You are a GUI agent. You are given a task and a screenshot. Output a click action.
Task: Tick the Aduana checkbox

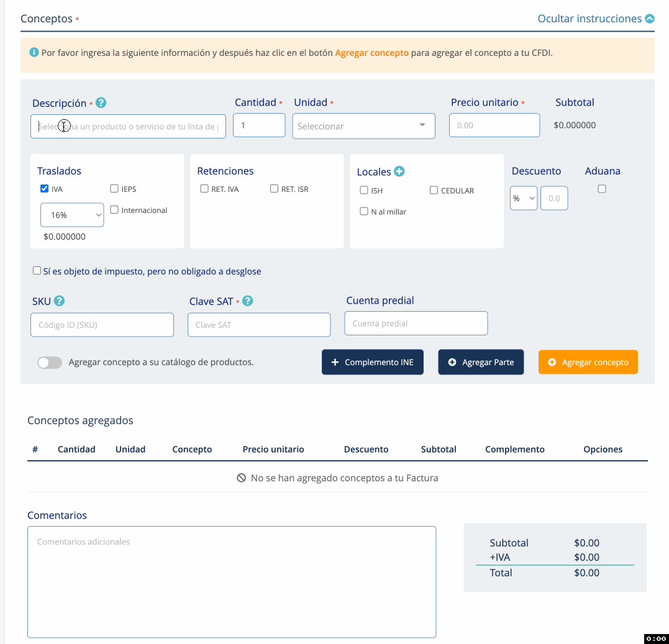pos(602,189)
